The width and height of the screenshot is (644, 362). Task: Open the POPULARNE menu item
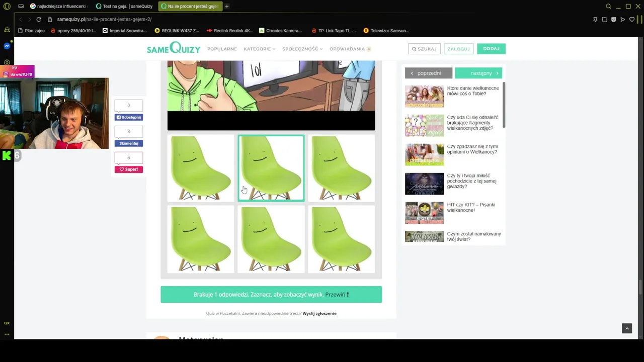pos(222,49)
